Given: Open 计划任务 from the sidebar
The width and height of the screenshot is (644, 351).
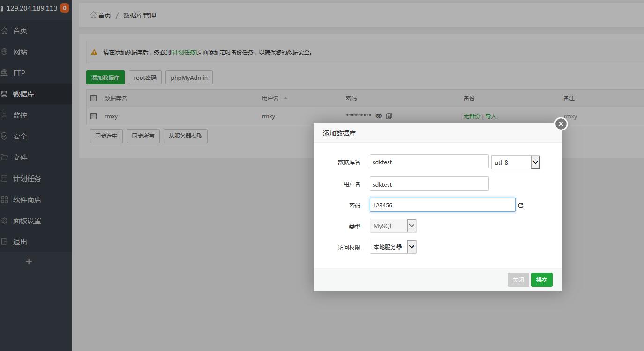Looking at the screenshot, I should 27,178.
